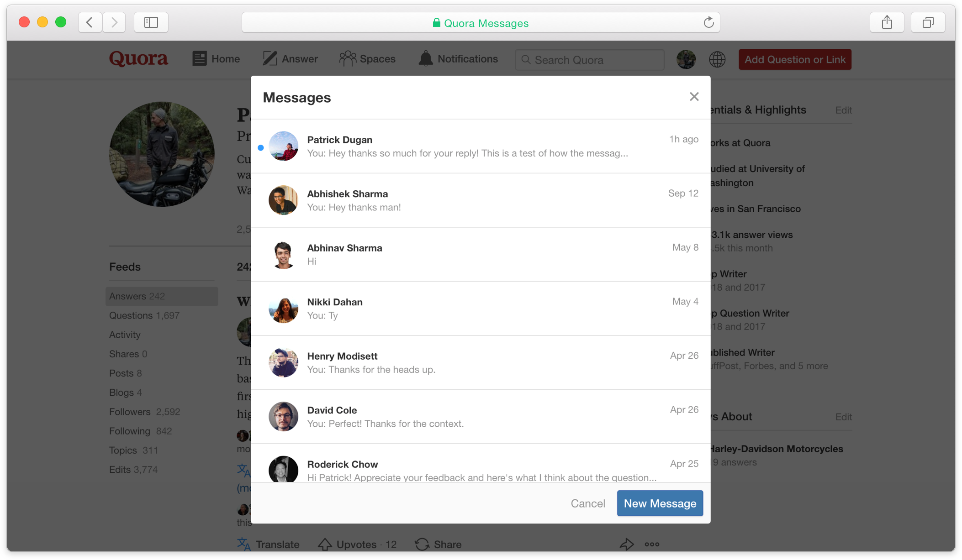Show all tabs with the tab overview icon
Screen dimensions: 962x560
[x=928, y=22]
